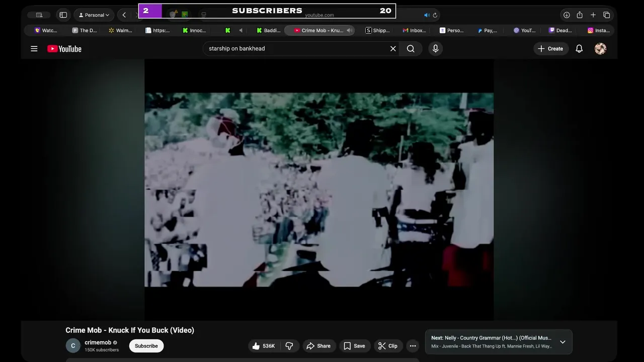Switch to the Dead... Twitch tab
This screenshot has width=644, height=362.
coord(560,31)
